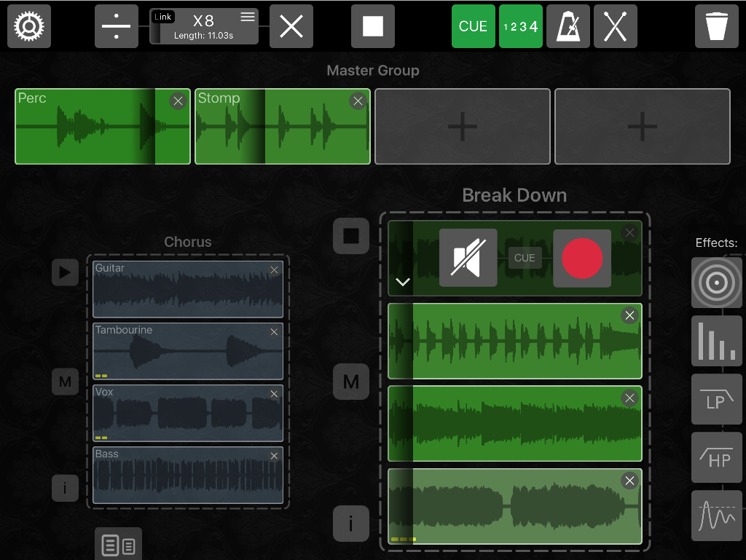
Task: Select the Guitar loop
Action: pyautogui.click(x=188, y=289)
